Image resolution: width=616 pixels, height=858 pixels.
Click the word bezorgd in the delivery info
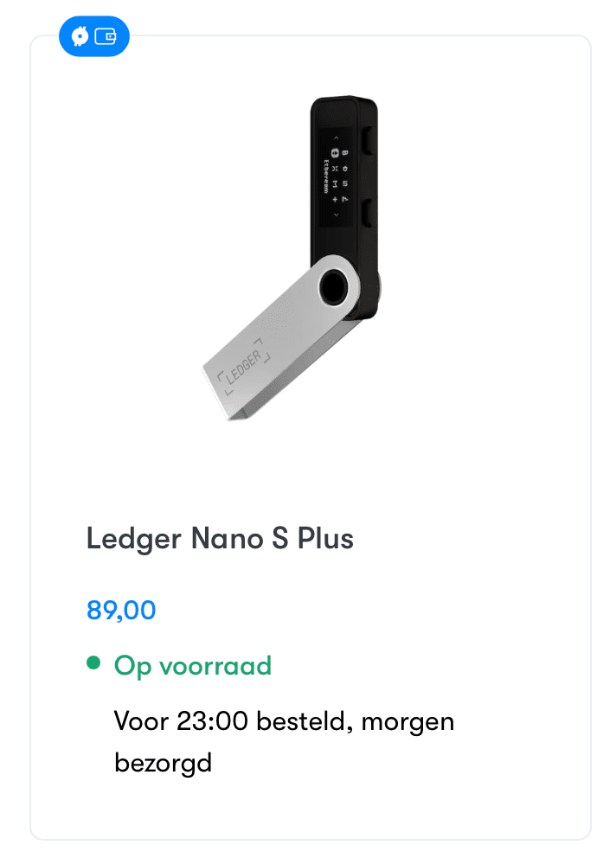click(163, 762)
